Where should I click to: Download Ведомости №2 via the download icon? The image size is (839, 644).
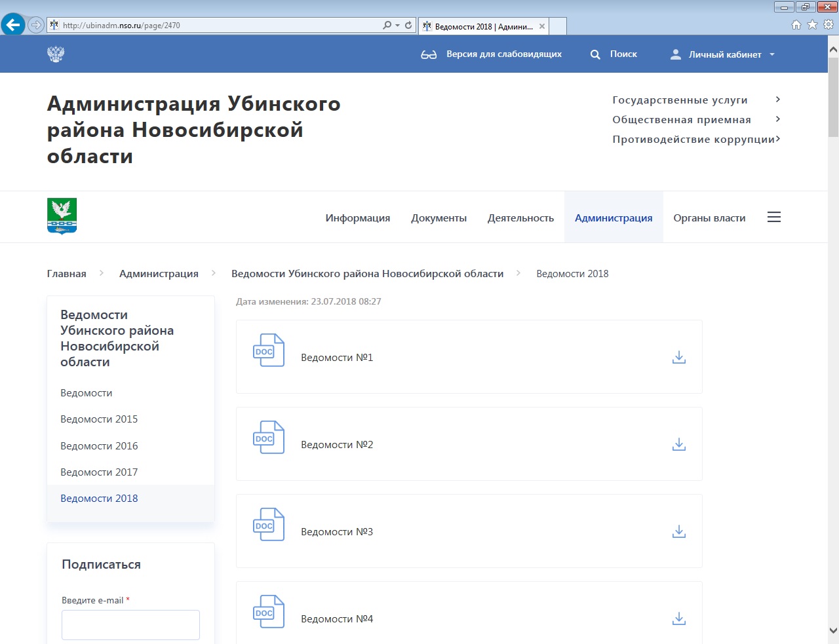point(679,444)
